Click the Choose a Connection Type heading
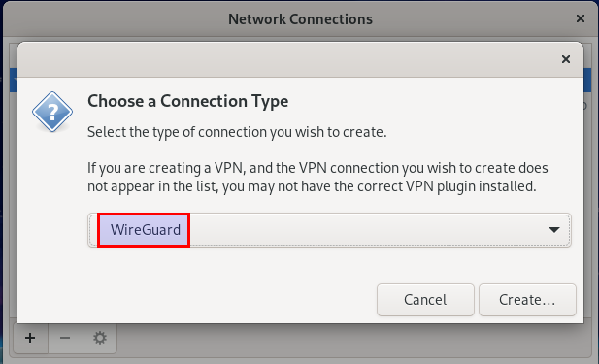 (x=188, y=101)
